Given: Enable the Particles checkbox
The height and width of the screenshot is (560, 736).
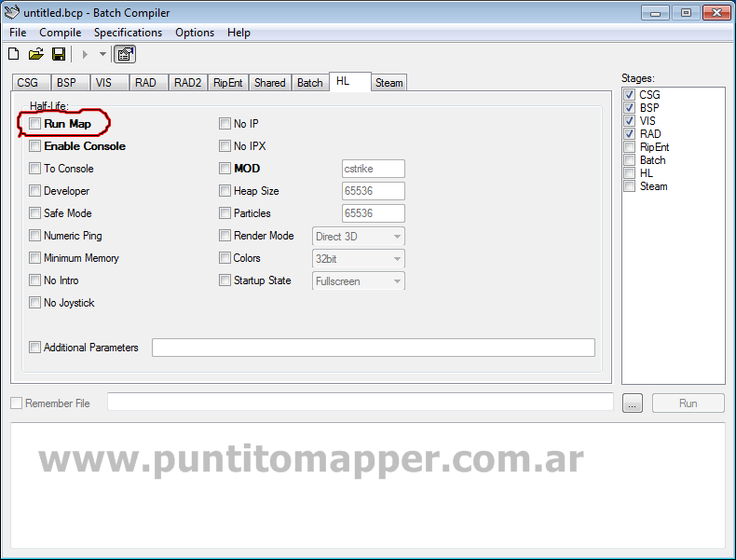Looking at the screenshot, I should tap(225, 213).
